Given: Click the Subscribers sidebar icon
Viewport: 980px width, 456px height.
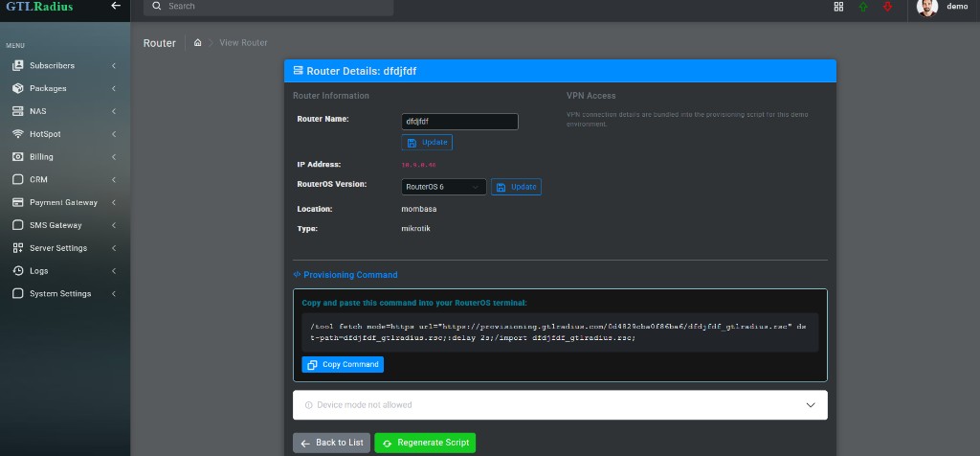Looking at the screenshot, I should (x=18, y=66).
